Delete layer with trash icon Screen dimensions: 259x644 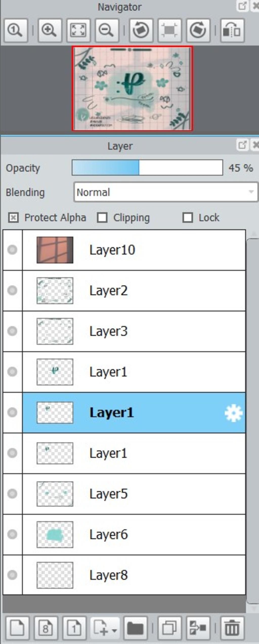pyautogui.click(x=232, y=628)
